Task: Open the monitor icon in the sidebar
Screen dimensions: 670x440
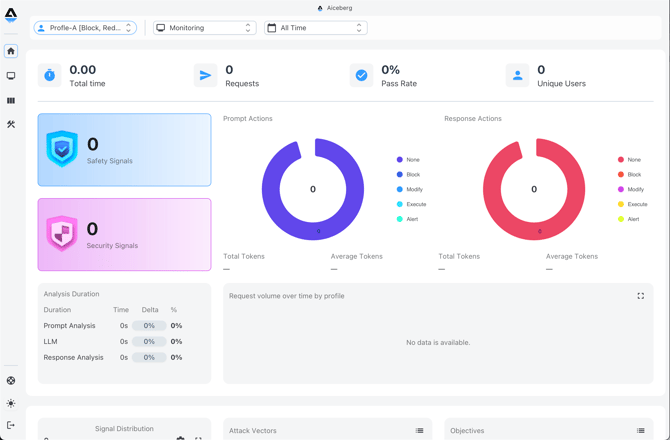Action: tap(11, 76)
